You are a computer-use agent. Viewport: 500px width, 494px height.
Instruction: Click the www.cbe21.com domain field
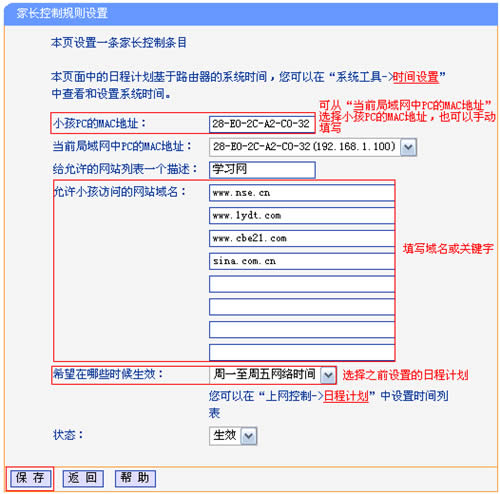302,238
